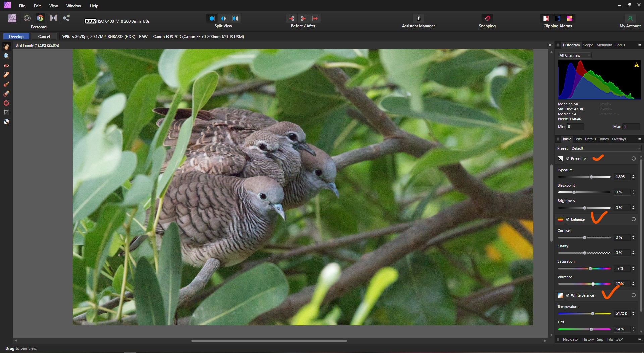Open the Histogram panel options menu
The width and height of the screenshot is (644, 353).
639,45
